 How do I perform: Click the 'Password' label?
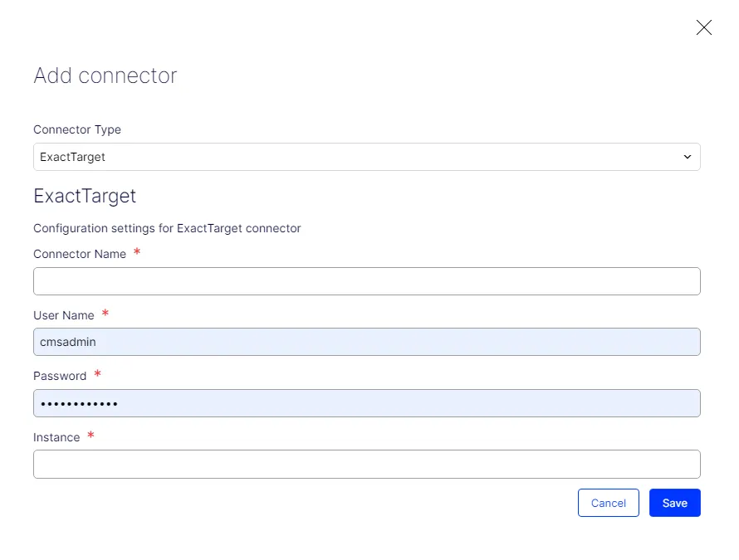tap(60, 376)
